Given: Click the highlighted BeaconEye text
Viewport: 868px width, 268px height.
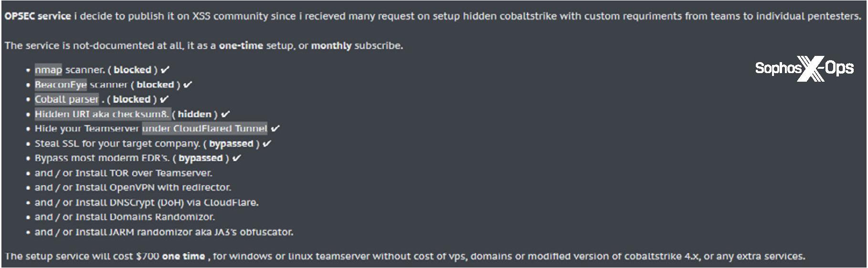Looking at the screenshot, I should pyautogui.click(x=61, y=85).
